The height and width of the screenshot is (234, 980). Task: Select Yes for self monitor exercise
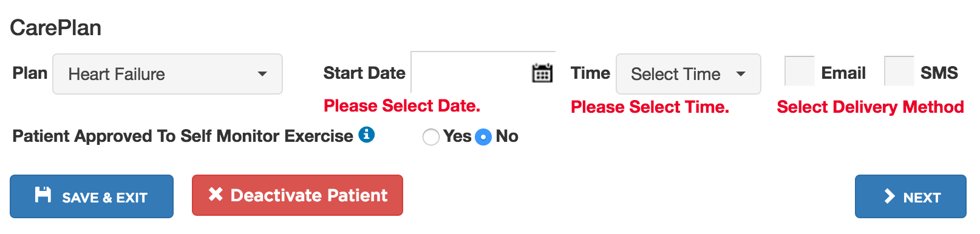coord(431,137)
